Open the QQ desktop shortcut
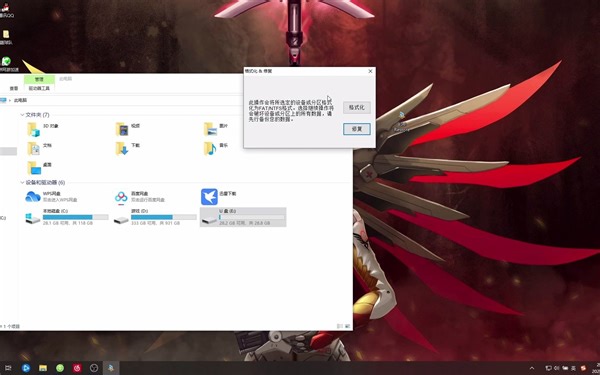The width and height of the screenshot is (600, 375). coord(6,11)
